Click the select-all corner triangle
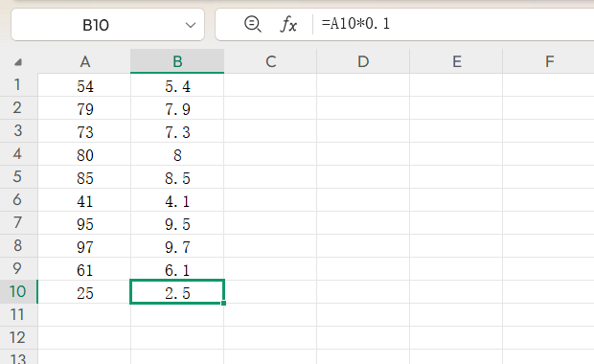594x364 pixels. 18,62
